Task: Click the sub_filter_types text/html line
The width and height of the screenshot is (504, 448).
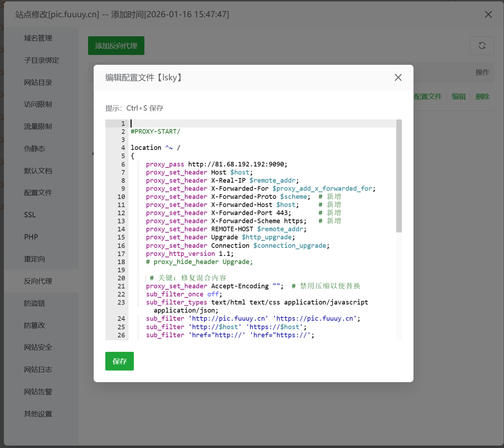Action: (x=257, y=306)
